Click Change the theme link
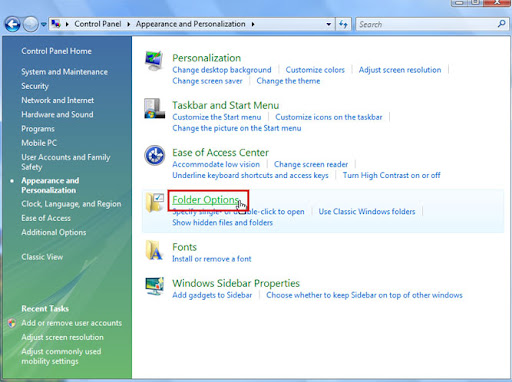 click(x=288, y=81)
